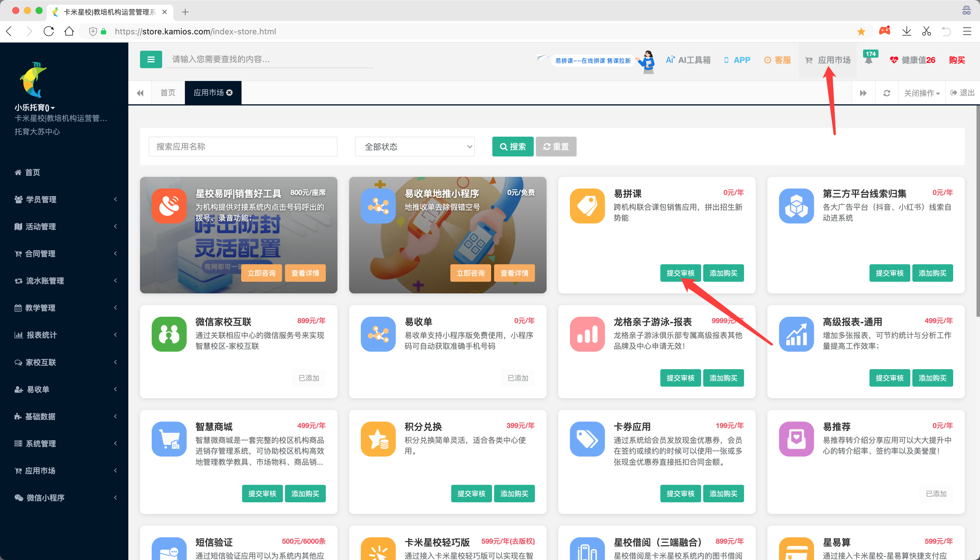
Task: Click the 微信家校互联 green app icon
Action: (169, 334)
